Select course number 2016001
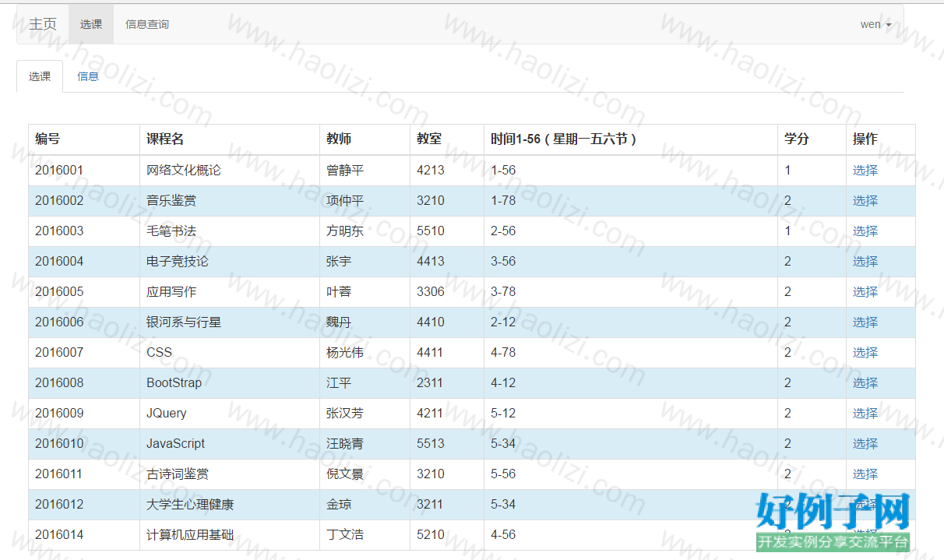Screen dimensions: 944x560 tap(59, 170)
